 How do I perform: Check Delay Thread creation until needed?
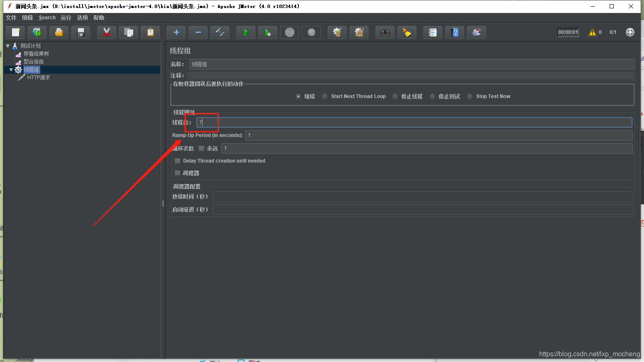pyautogui.click(x=178, y=161)
